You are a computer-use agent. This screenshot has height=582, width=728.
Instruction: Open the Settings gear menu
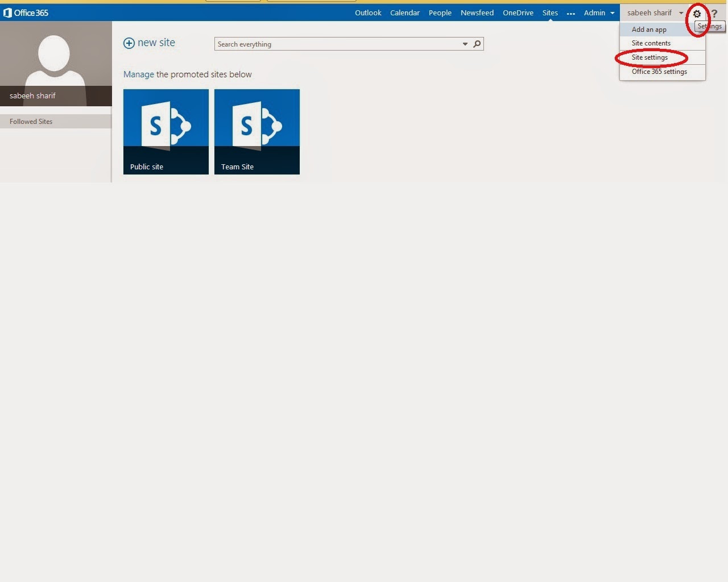pos(697,13)
